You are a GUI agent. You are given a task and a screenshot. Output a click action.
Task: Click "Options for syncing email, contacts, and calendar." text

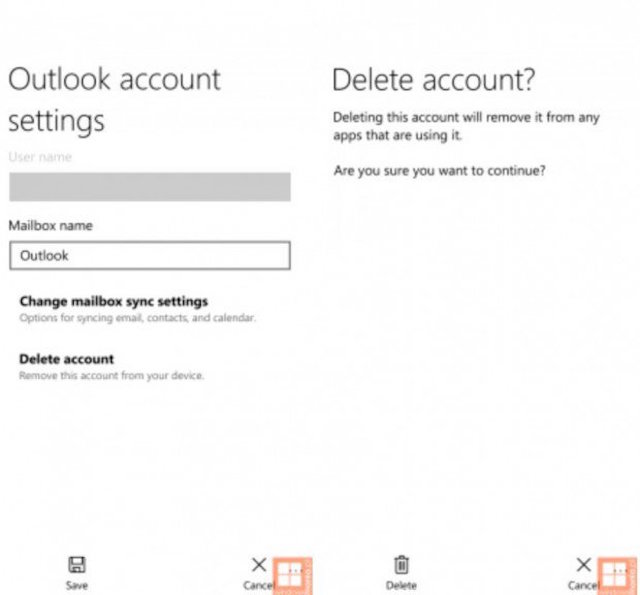coord(138,317)
